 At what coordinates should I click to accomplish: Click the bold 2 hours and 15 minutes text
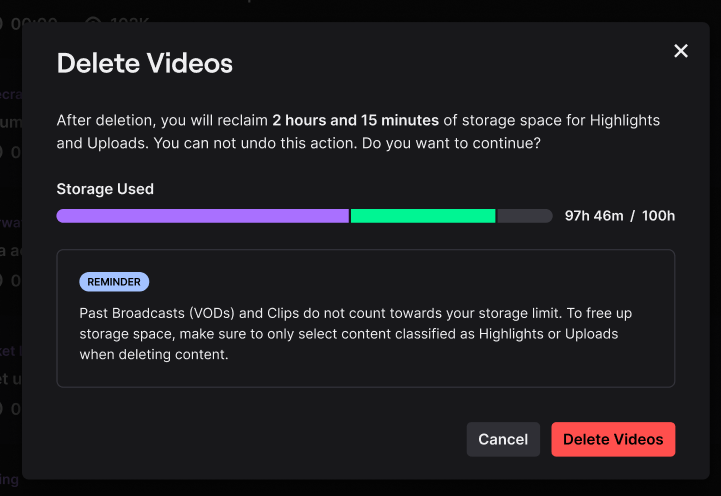[355, 120]
